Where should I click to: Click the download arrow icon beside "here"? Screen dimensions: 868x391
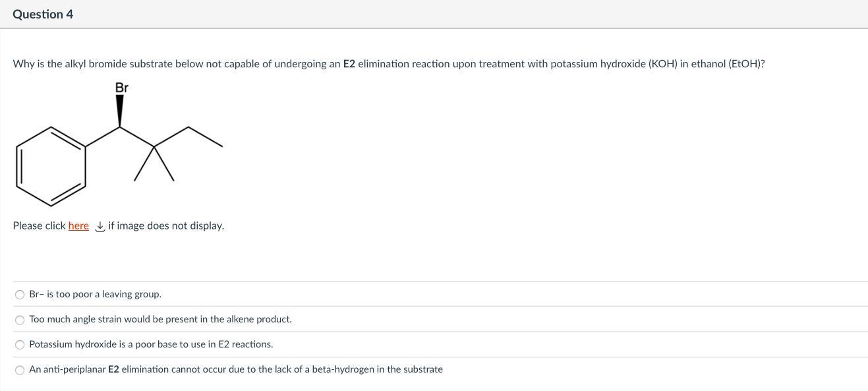tap(100, 226)
